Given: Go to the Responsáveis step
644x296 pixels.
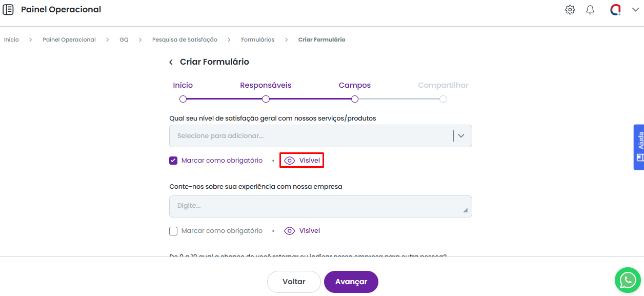Looking at the screenshot, I should point(266,98).
